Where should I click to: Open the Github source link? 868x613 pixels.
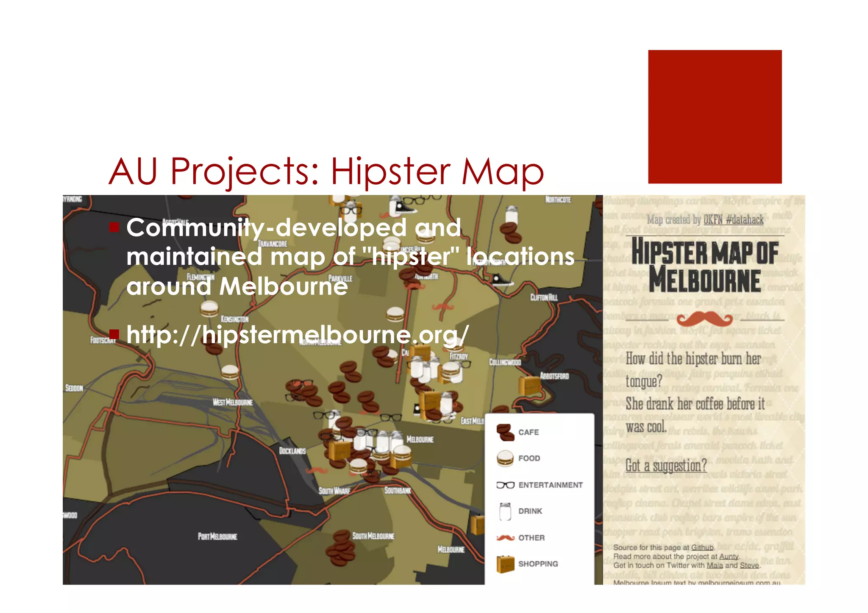(x=702, y=548)
